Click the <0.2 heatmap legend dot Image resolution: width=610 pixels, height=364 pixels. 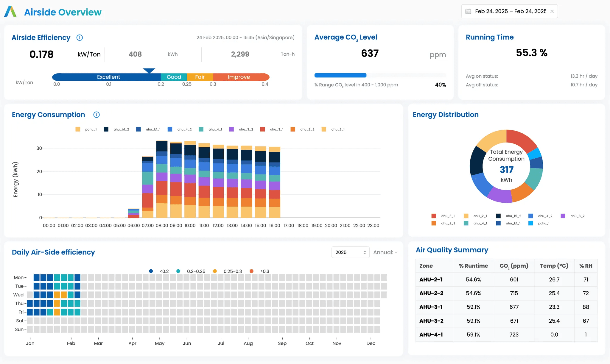[151, 271]
